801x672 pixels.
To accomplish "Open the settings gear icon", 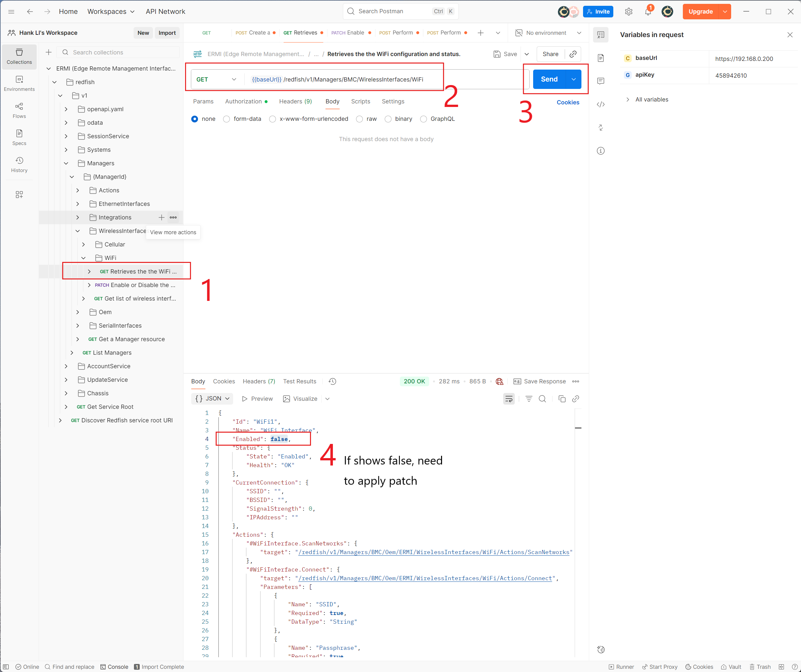I will 628,12.
